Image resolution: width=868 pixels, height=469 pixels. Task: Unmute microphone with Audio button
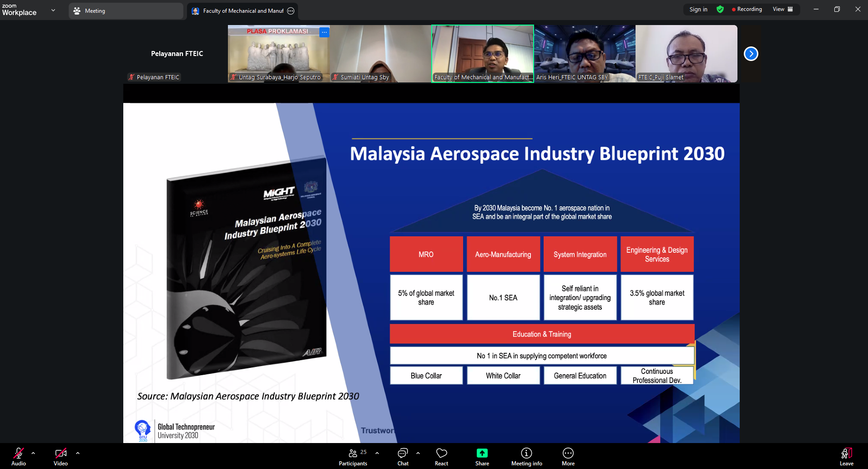19,456
